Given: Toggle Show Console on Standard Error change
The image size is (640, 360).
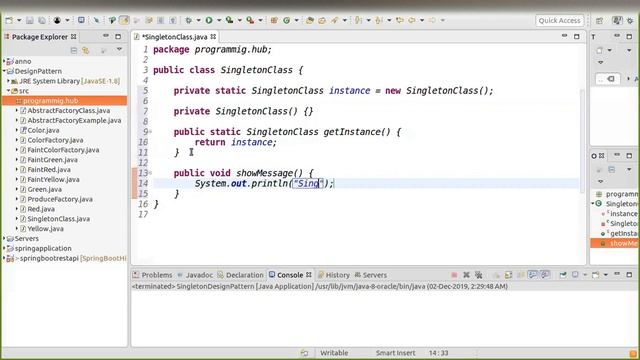Looking at the screenshot, I should [x=545, y=275].
